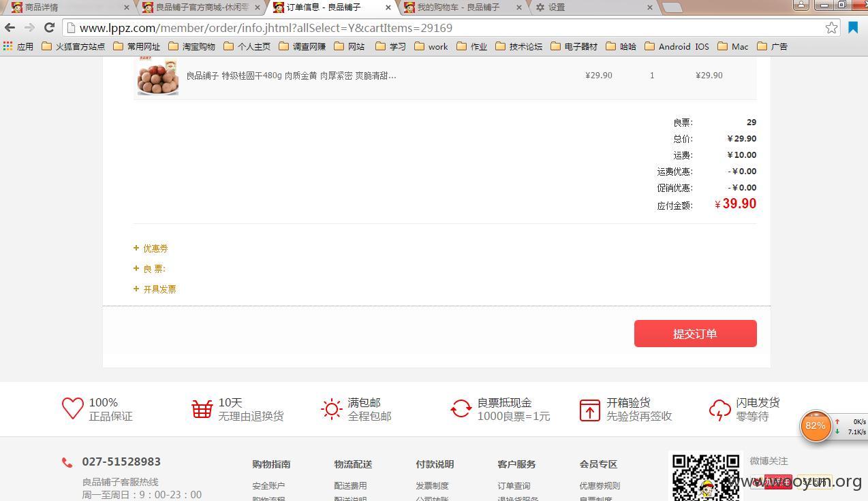This screenshot has width=868, height=501.
Task: Open the 特级桂圆干480g product title link
Action: tap(292, 76)
